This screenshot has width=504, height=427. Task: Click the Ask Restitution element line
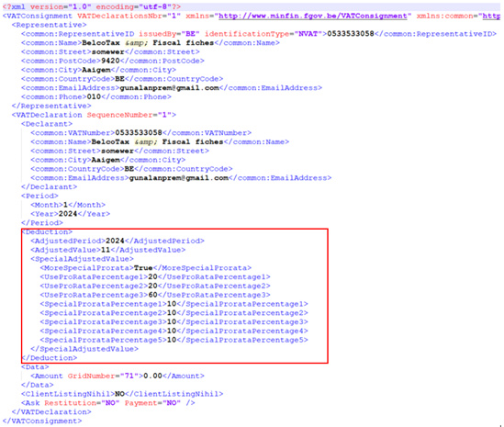tap(108, 403)
